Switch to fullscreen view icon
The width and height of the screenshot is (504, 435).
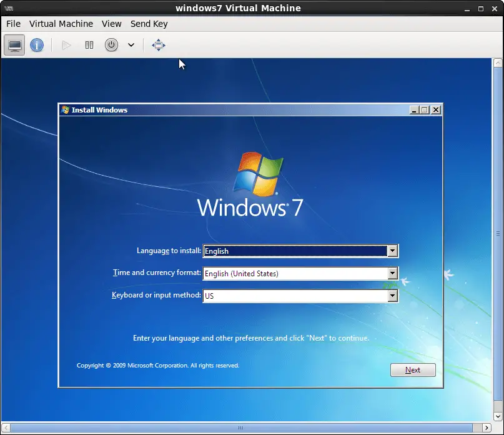(x=159, y=45)
